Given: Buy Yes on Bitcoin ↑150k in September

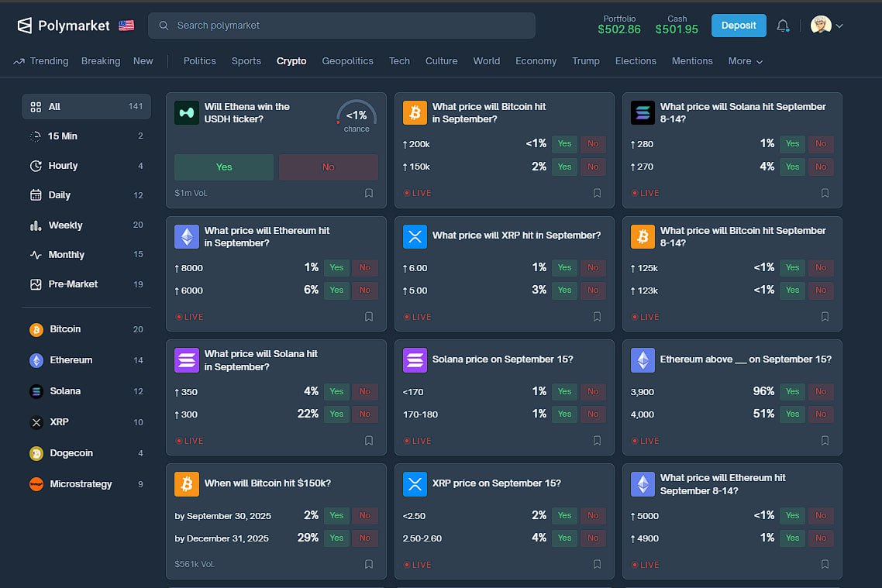Looking at the screenshot, I should coord(564,167).
